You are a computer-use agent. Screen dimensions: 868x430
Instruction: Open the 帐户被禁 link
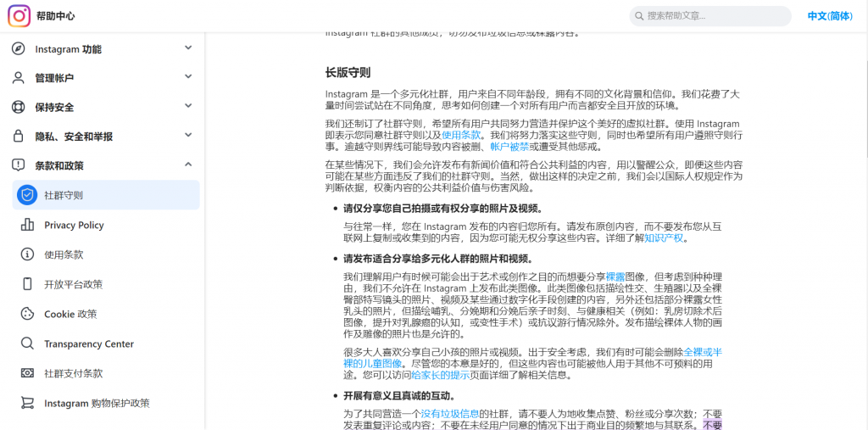coord(509,147)
